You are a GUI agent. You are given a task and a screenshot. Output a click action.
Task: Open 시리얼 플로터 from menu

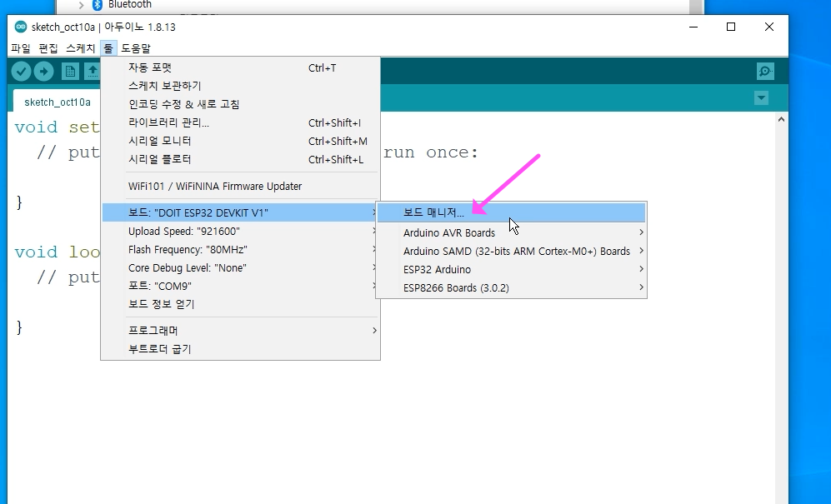point(241,159)
